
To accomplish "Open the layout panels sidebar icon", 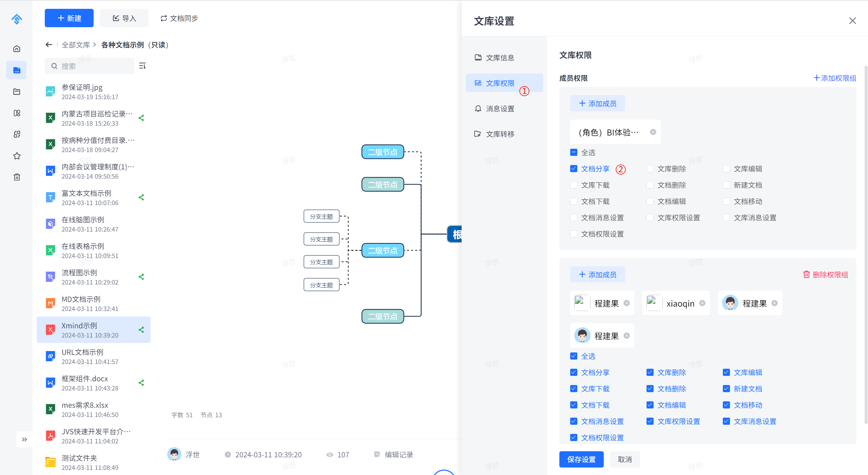I will (x=17, y=113).
